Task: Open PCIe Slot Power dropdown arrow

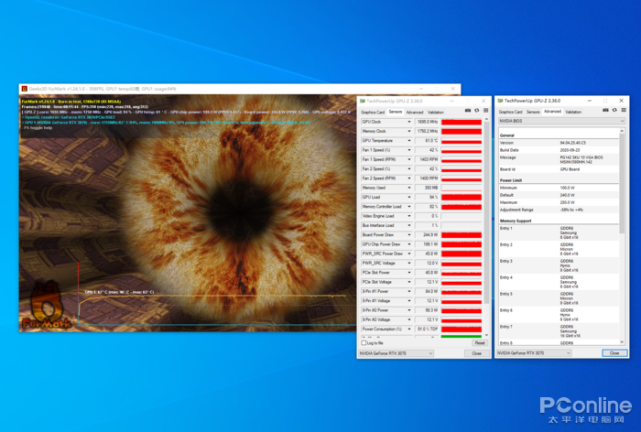Action: pos(409,273)
